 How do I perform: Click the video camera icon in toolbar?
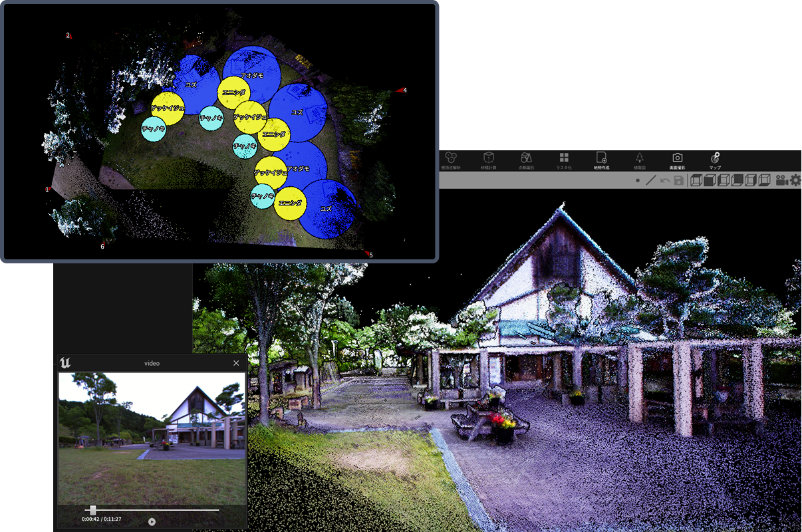[x=781, y=180]
